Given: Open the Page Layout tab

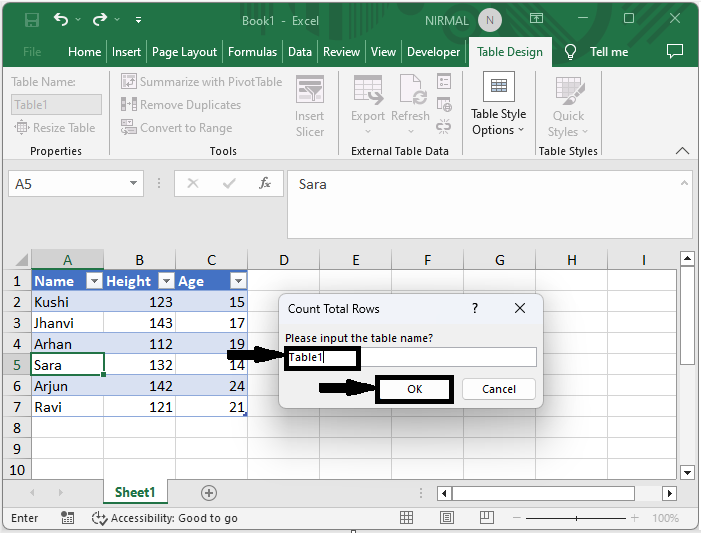Looking at the screenshot, I should click(184, 52).
